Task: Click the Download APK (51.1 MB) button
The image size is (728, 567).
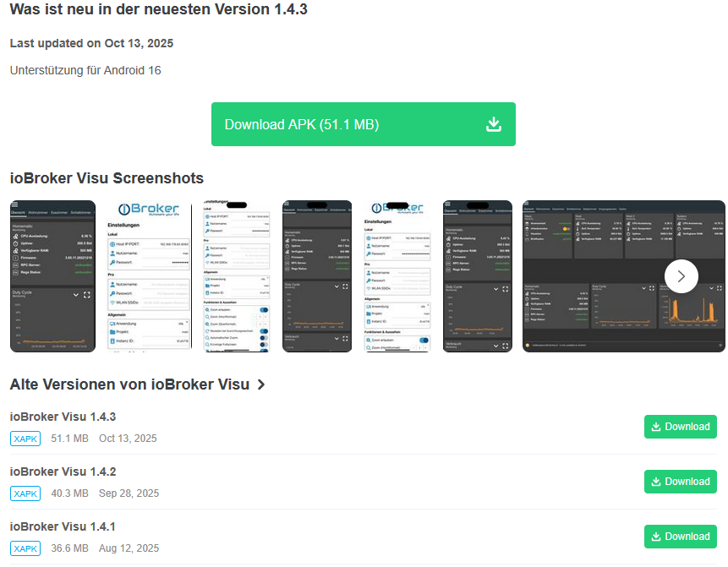Action: pyautogui.click(x=363, y=124)
